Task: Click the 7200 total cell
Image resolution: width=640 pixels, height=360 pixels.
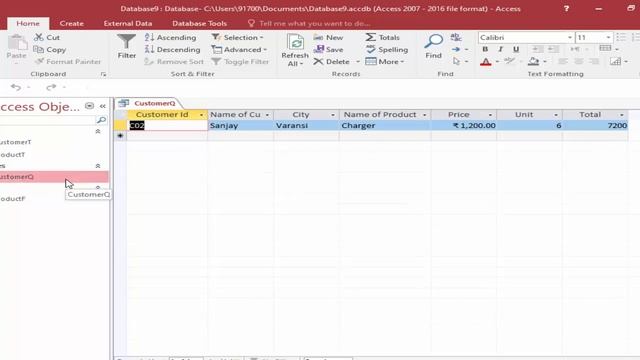Action: [x=595, y=126]
